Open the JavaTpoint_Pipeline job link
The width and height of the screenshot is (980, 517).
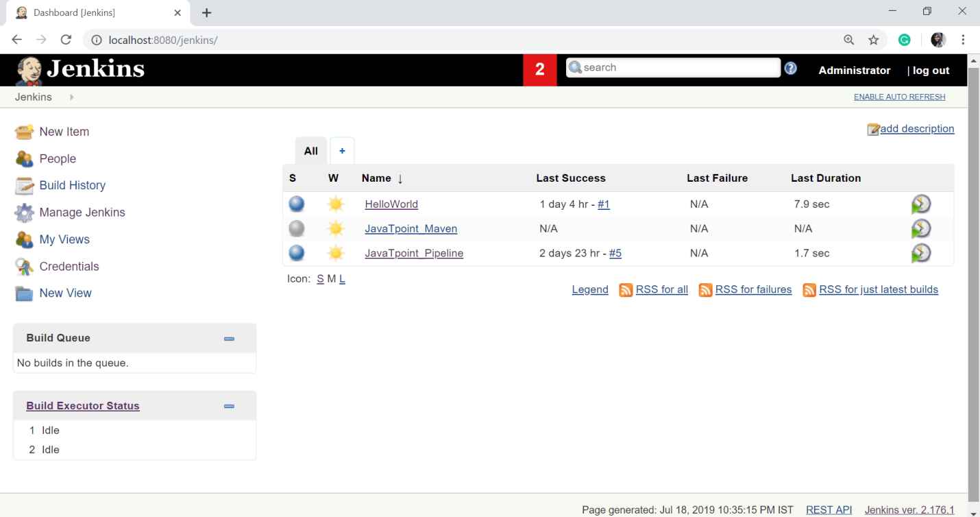point(414,253)
